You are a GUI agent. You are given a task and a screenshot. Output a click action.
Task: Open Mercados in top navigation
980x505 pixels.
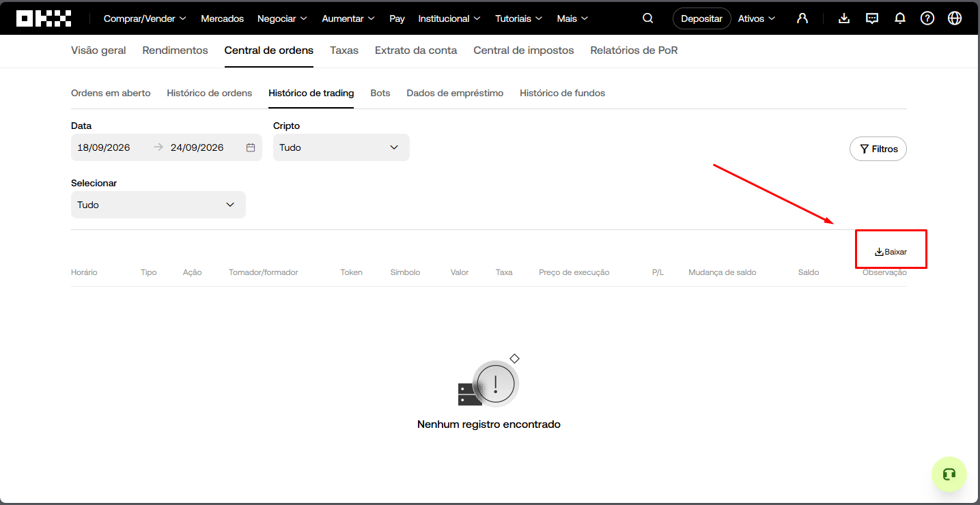tap(222, 18)
